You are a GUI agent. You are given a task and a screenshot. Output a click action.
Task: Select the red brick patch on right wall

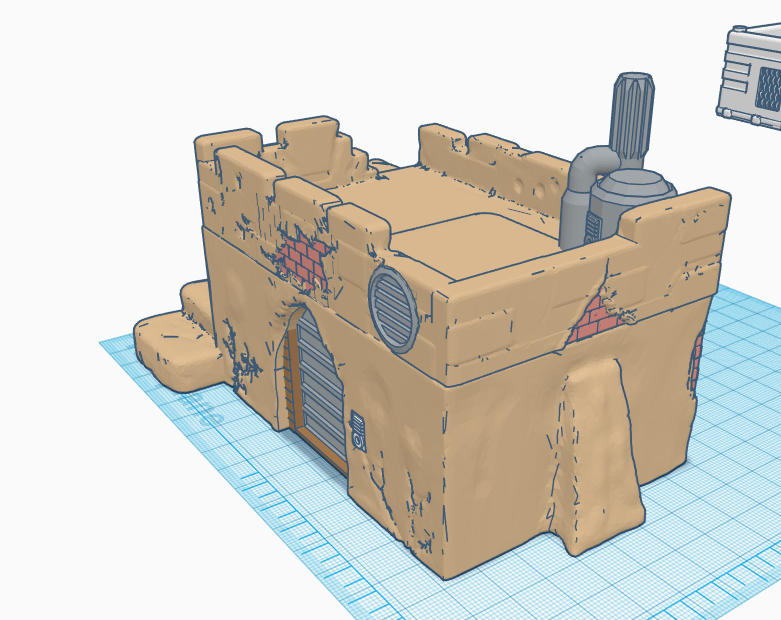pos(598,318)
